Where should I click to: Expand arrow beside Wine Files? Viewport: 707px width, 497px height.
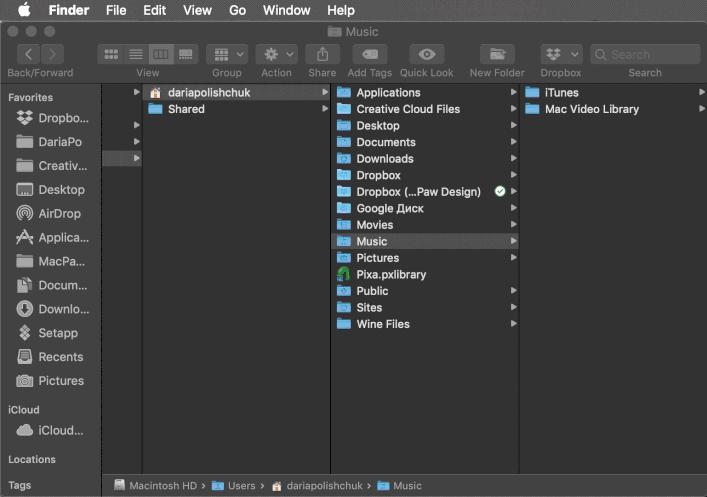pyautogui.click(x=513, y=324)
